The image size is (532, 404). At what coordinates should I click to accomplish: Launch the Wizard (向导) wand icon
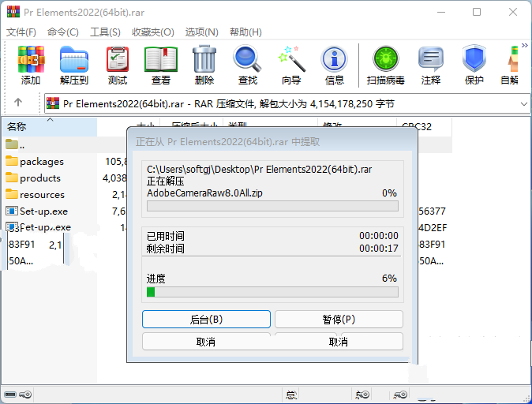point(291,59)
